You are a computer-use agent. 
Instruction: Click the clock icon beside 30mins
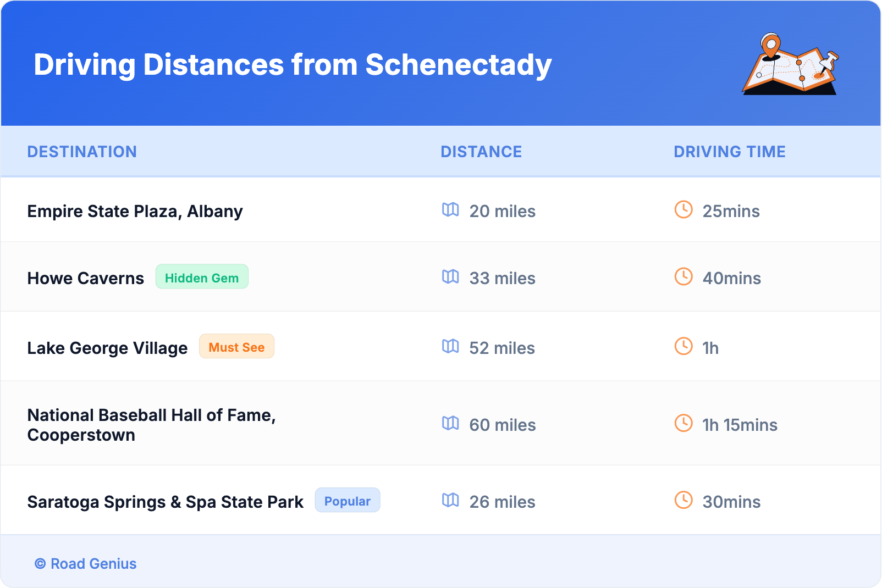coord(683,501)
